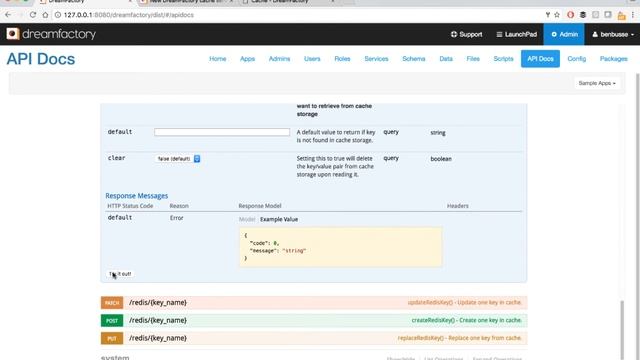Open the browser home icon
The height and width of the screenshot is (360, 640).
(x=45, y=15)
